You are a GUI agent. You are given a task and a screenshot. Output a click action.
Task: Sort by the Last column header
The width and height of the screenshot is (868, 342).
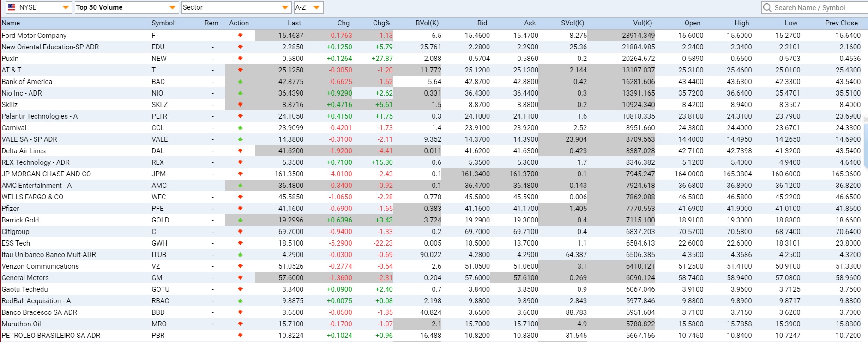(x=294, y=23)
